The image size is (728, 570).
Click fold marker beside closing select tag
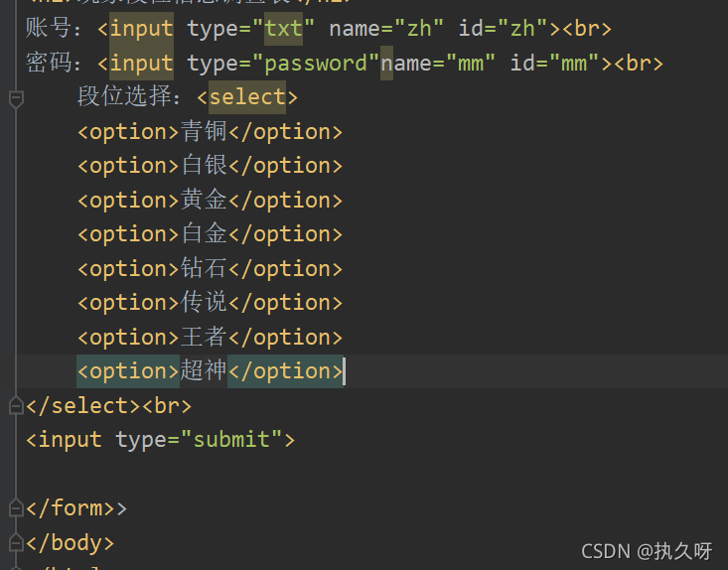coord(15,405)
